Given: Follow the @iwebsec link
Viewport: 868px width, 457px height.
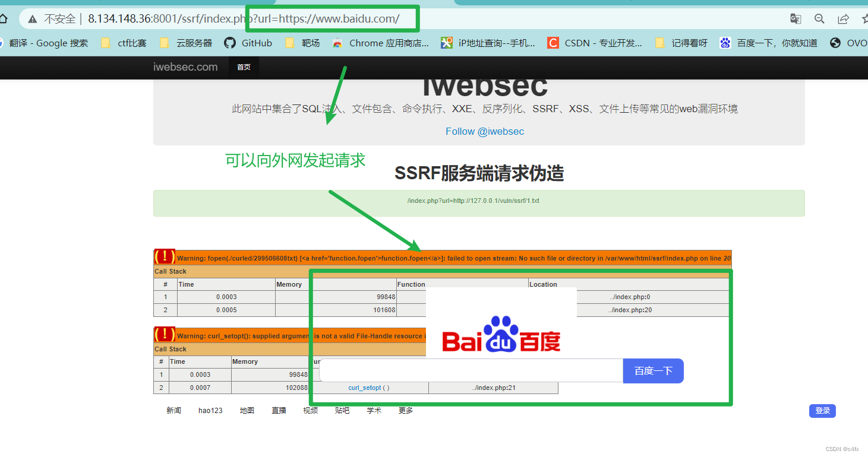Looking at the screenshot, I should click(x=485, y=131).
